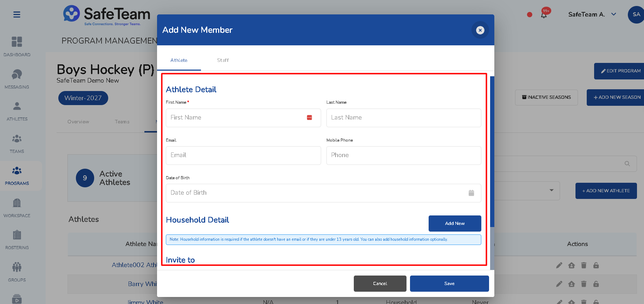Go to Messaging in sidebar

click(17, 79)
